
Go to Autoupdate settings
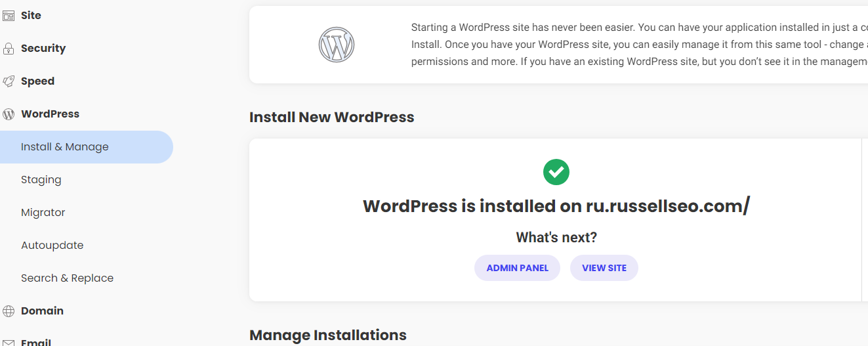[52, 246]
